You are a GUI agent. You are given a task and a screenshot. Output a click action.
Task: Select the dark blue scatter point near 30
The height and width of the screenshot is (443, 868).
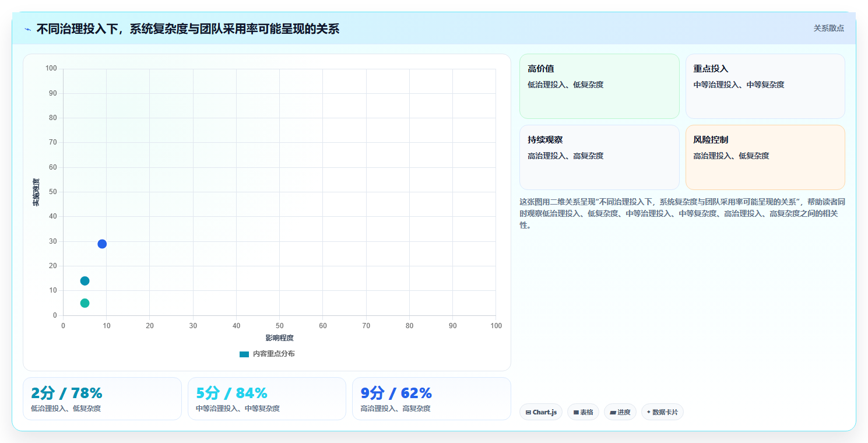(102, 244)
